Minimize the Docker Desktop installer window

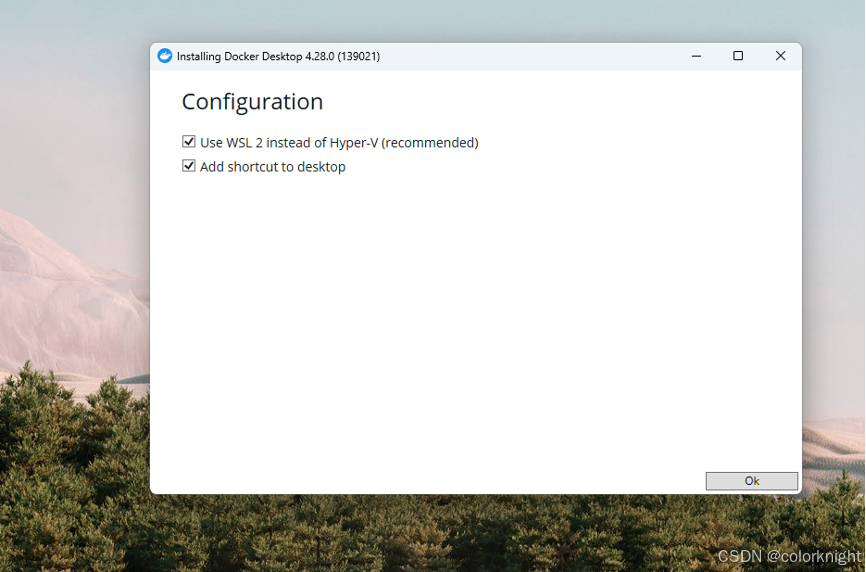click(x=696, y=56)
